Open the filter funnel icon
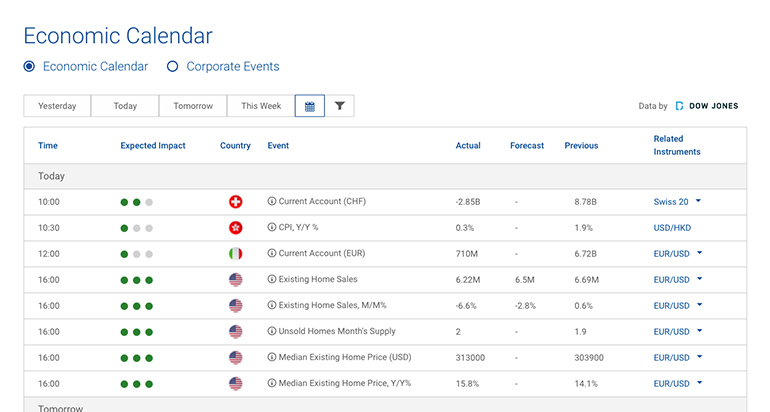 [339, 106]
